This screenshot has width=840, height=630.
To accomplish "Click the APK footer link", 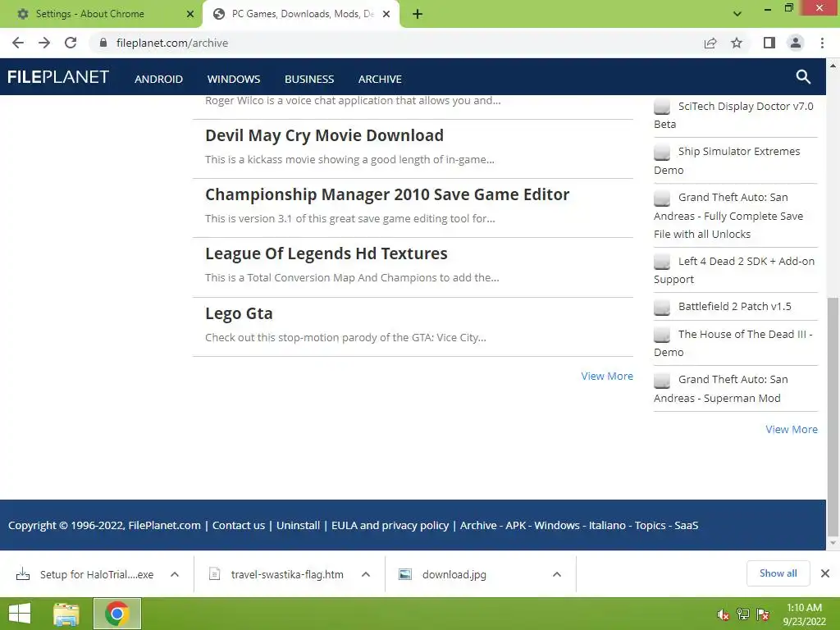I will click(516, 525).
